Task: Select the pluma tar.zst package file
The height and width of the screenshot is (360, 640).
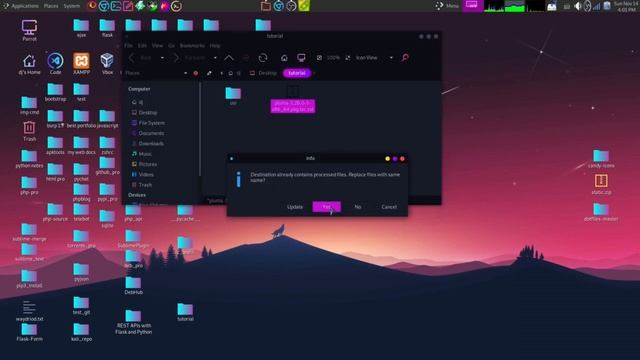Action: (293, 100)
